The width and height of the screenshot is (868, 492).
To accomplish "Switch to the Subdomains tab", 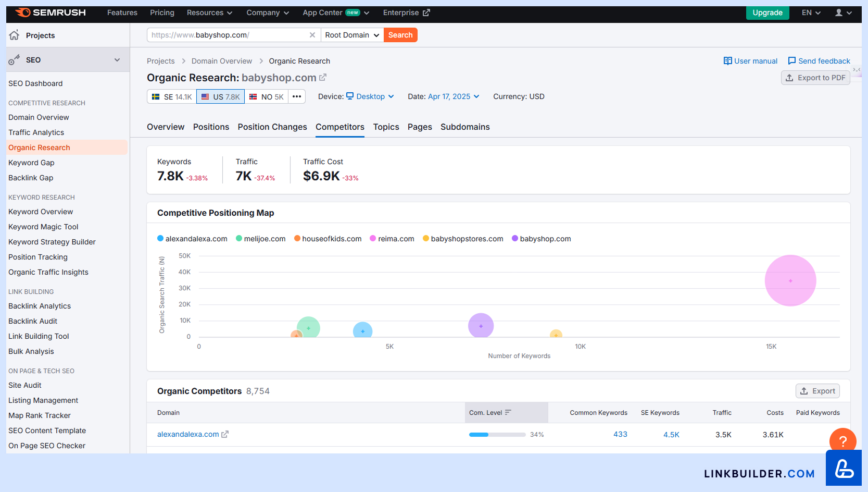I will tap(465, 127).
